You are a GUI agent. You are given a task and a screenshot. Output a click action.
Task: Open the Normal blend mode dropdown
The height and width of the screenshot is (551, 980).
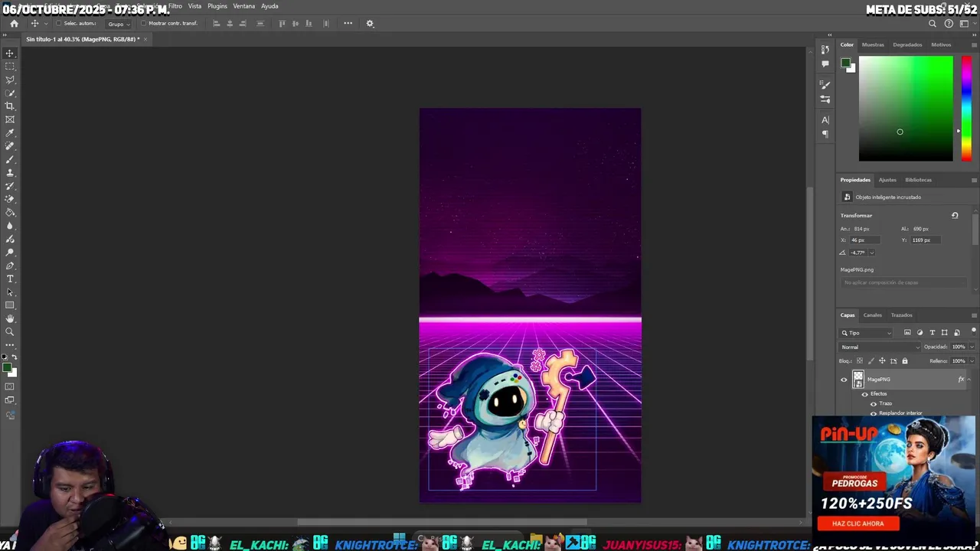[880, 347]
